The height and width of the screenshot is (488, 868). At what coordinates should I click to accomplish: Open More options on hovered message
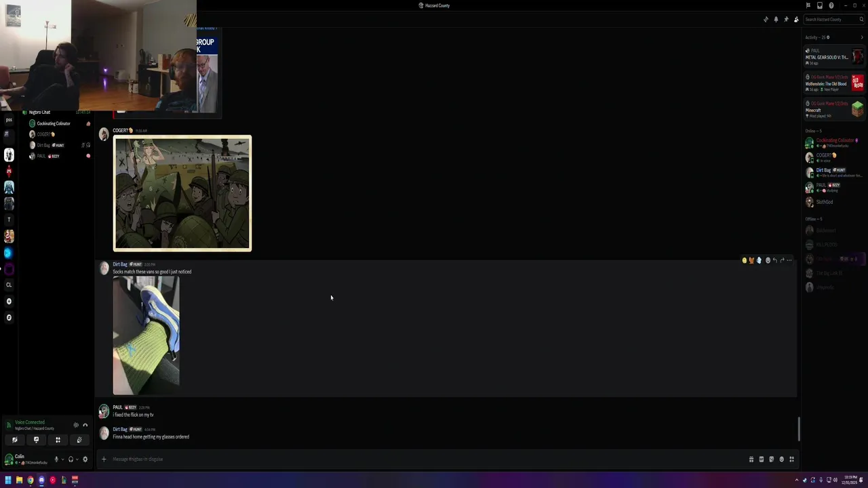point(789,260)
